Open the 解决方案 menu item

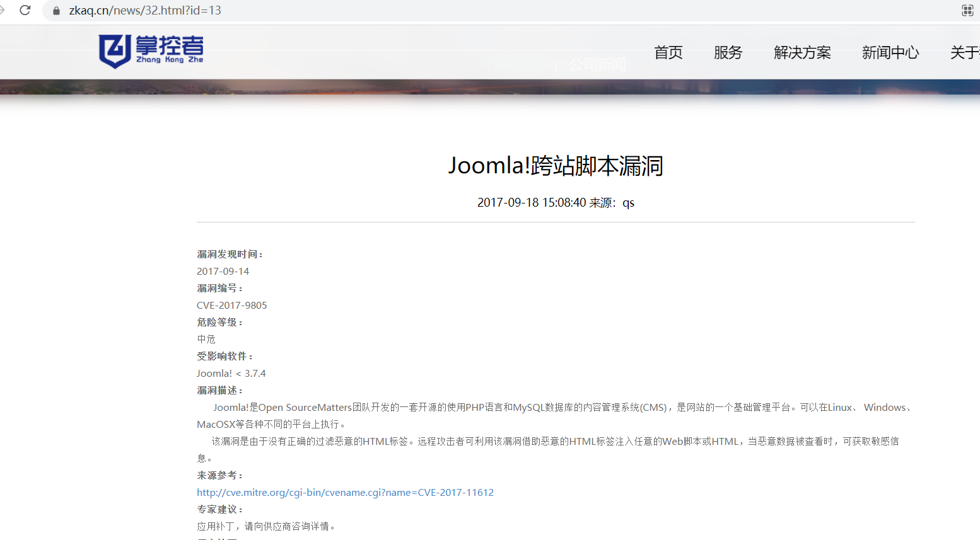point(802,53)
